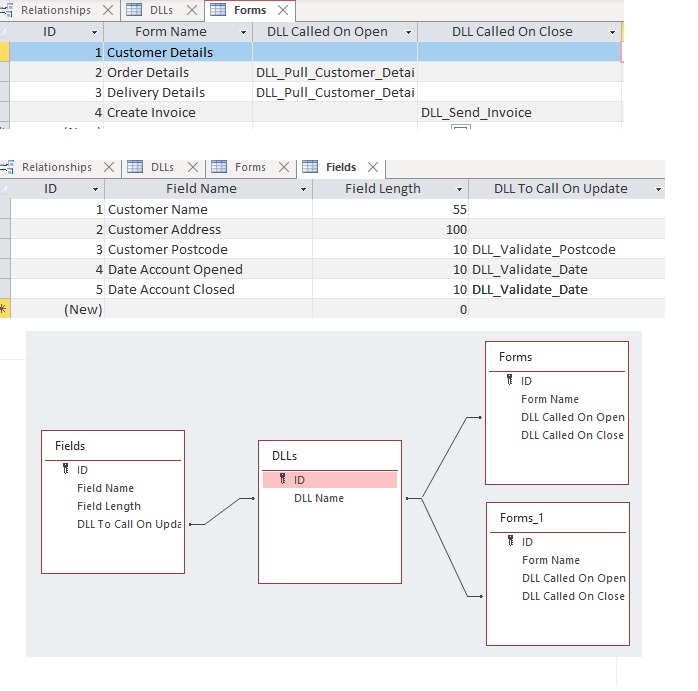
Task: Open the Form Name column filter dropdown
Action: (243, 32)
